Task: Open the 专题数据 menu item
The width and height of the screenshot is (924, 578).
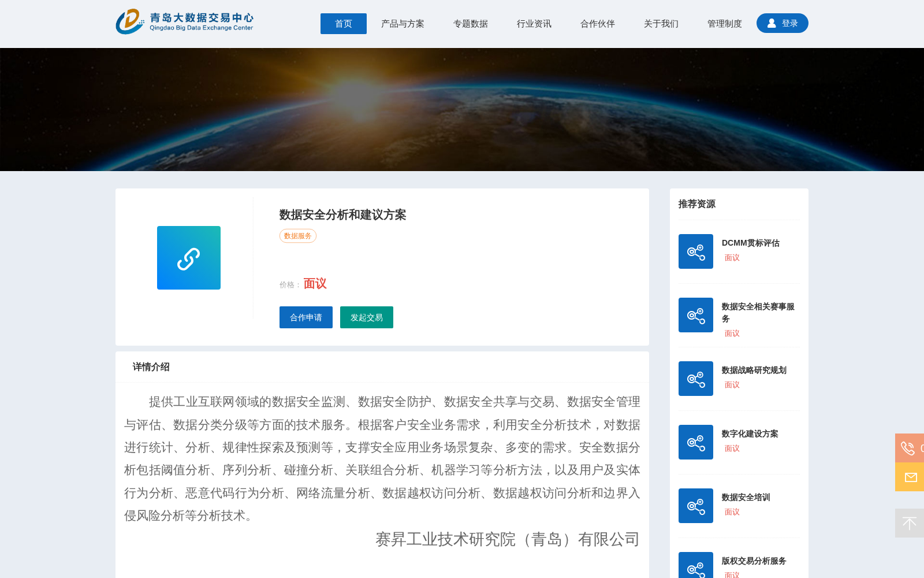Action: point(471,24)
